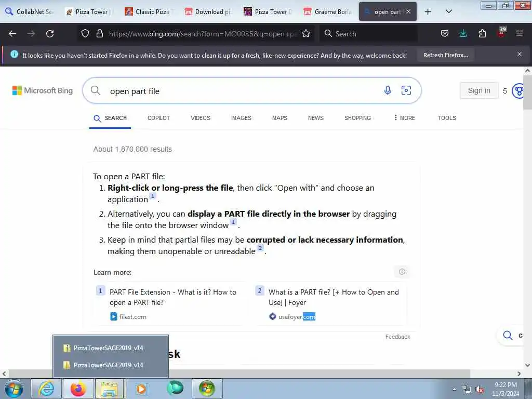Switch to the Pizza Tower | tab
The image size is (532, 399).
[x=89, y=12]
